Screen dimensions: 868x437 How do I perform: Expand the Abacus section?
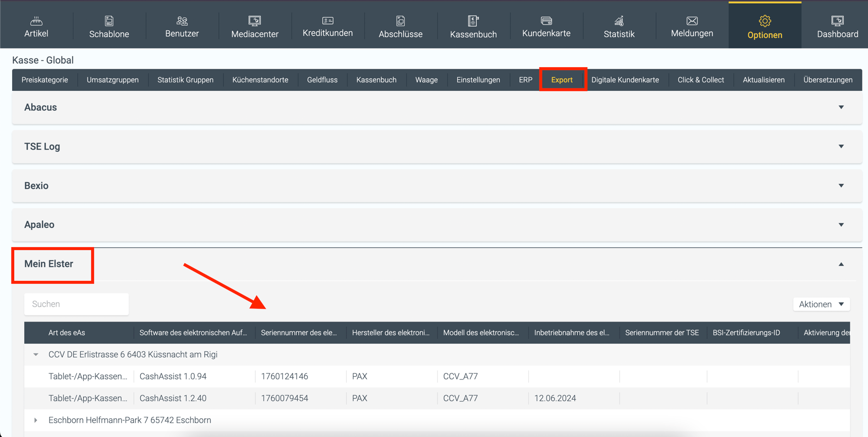coord(841,107)
